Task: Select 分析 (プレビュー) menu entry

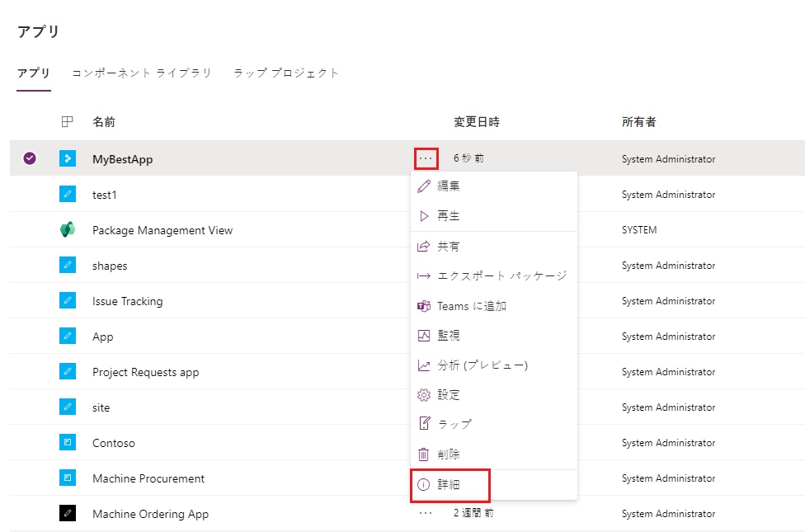Action: (x=494, y=365)
